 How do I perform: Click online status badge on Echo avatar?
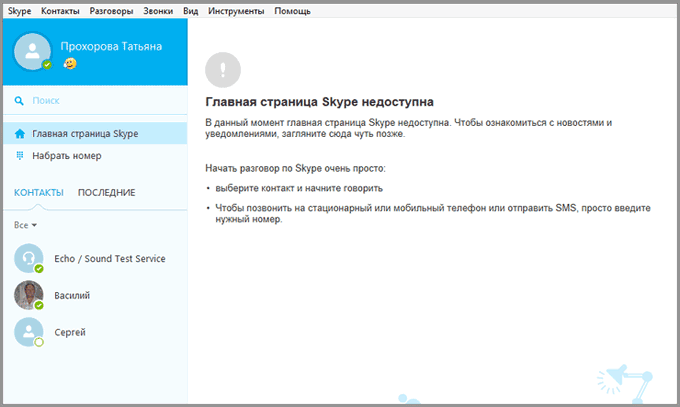click(x=39, y=269)
